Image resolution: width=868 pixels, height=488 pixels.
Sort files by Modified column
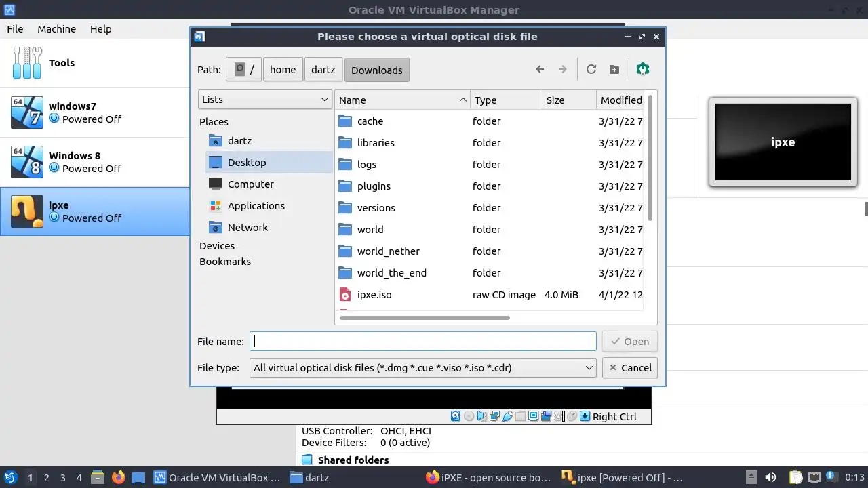620,100
